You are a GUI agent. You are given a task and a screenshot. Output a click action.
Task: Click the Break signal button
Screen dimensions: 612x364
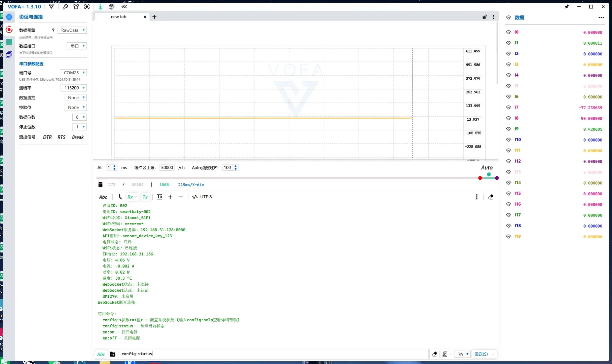78,137
